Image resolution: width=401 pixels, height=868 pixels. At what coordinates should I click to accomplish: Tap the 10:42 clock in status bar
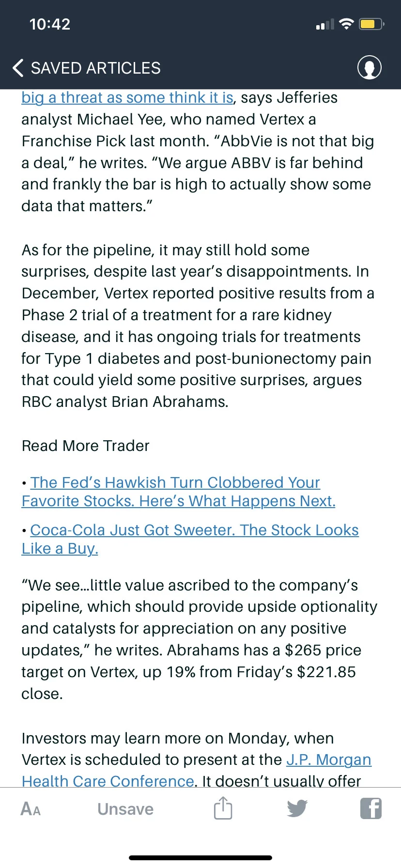[x=50, y=24]
